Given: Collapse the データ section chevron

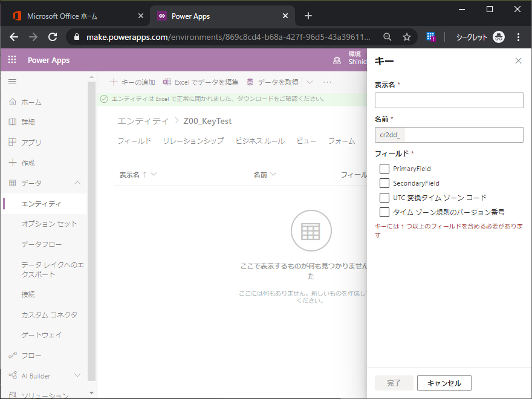Looking at the screenshot, I should (x=77, y=183).
